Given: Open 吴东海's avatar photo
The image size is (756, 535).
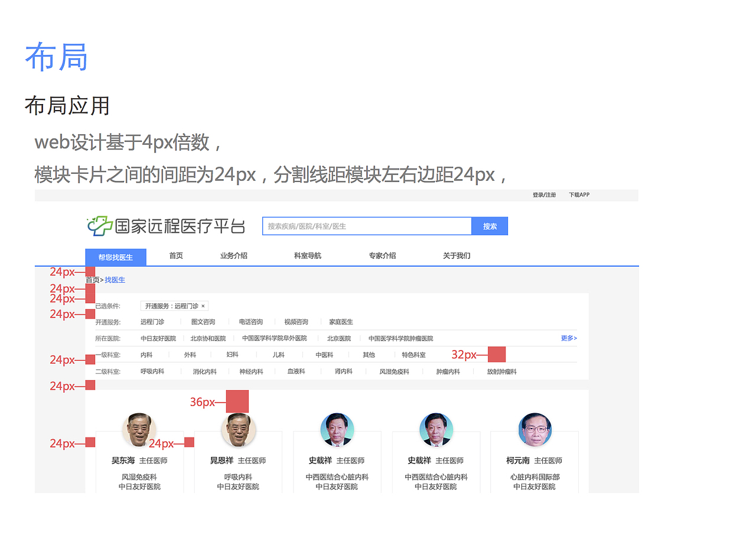Looking at the screenshot, I should 139,430.
